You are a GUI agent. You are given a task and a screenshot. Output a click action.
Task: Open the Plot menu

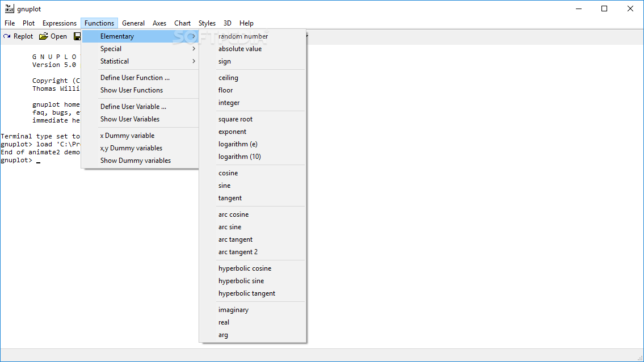tap(28, 23)
